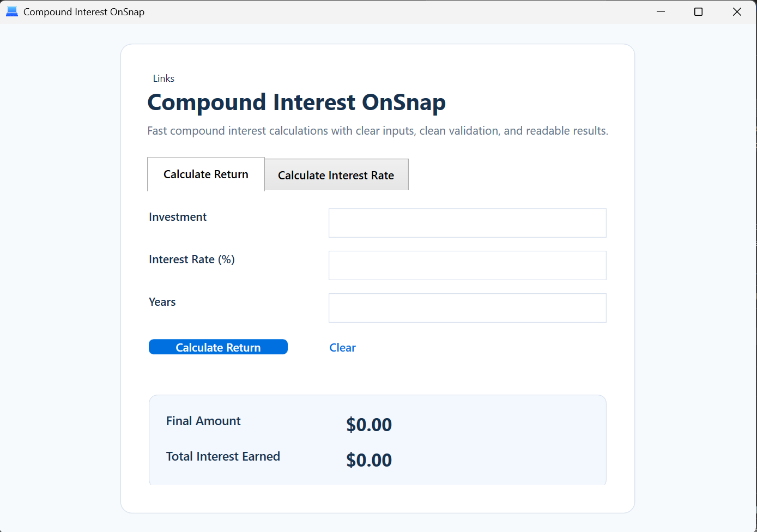Switch to the Calculate Interest Rate tab
This screenshot has height=532, width=757.
[x=336, y=176]
